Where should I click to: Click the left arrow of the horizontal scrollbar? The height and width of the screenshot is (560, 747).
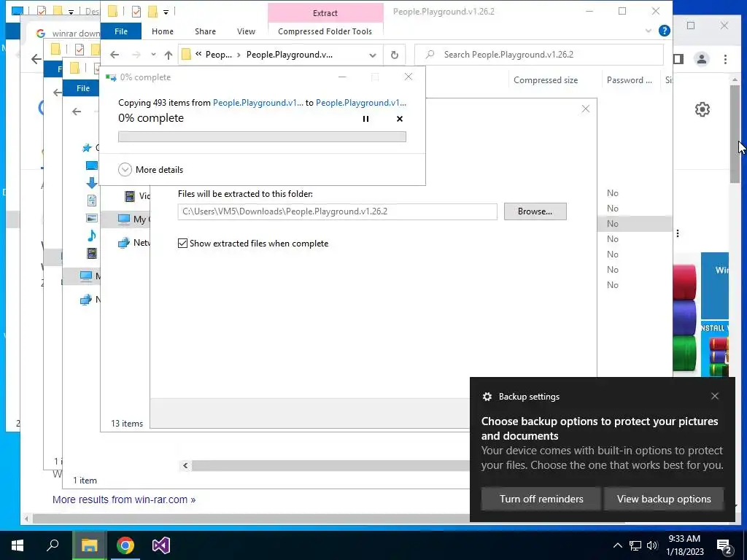(185, 466)
